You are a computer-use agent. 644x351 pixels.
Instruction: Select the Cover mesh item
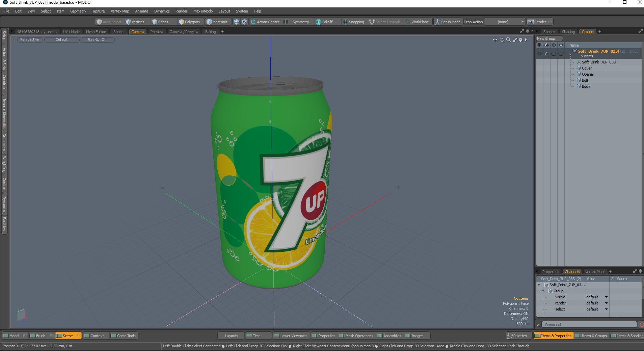(587, 68)
